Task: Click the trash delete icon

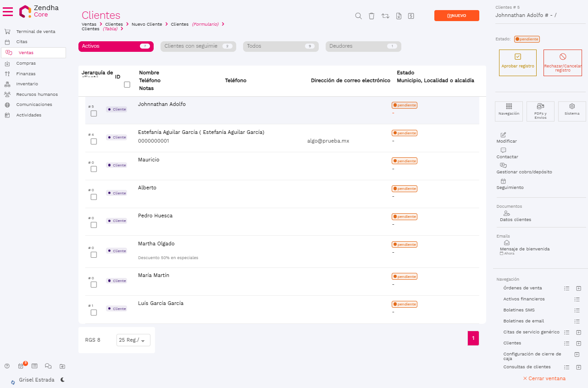Action: tap(372, 16)
